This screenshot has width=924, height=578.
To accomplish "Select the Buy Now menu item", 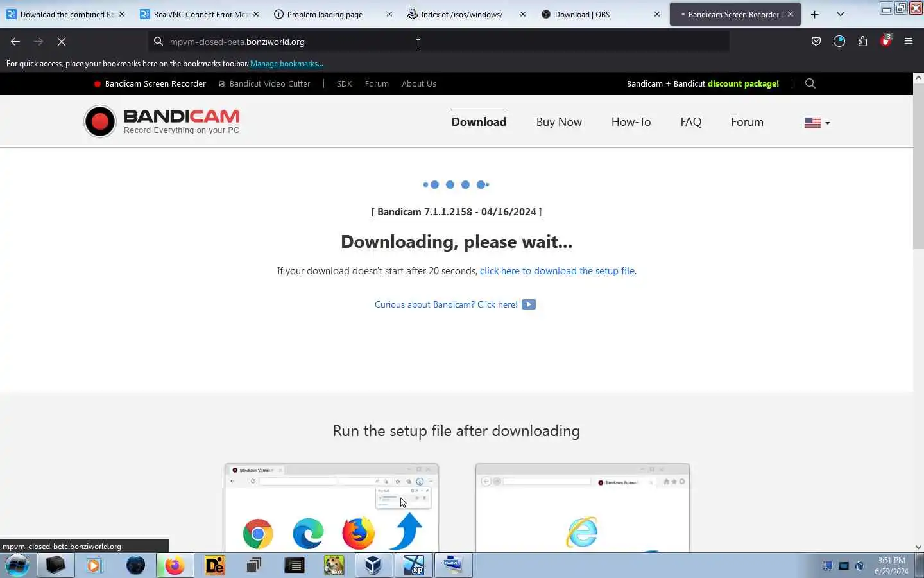I will [559, 122].
